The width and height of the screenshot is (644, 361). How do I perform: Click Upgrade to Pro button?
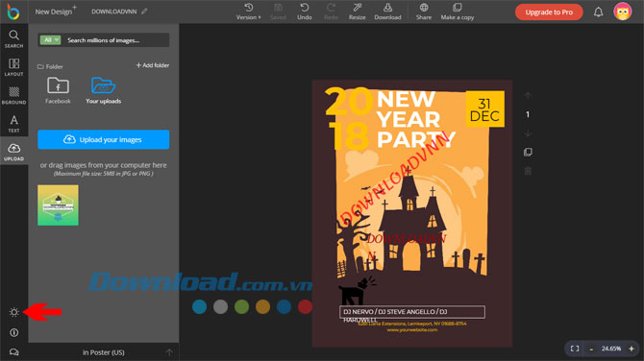coord(549,12)
